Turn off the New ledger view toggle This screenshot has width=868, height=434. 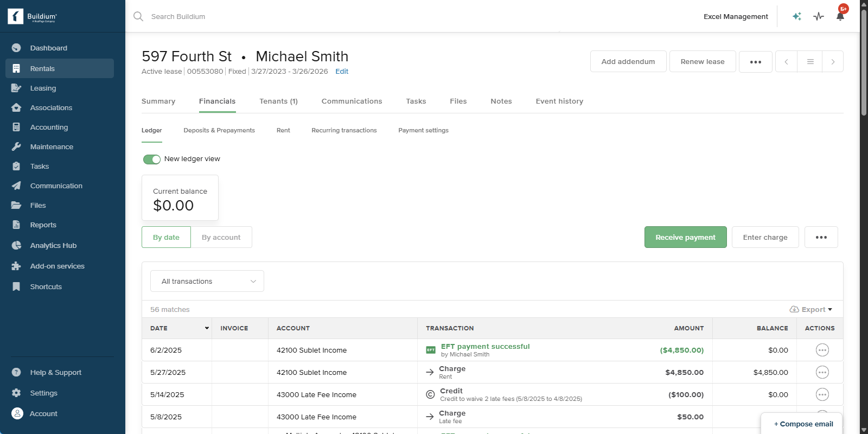[x=152, y=159]
